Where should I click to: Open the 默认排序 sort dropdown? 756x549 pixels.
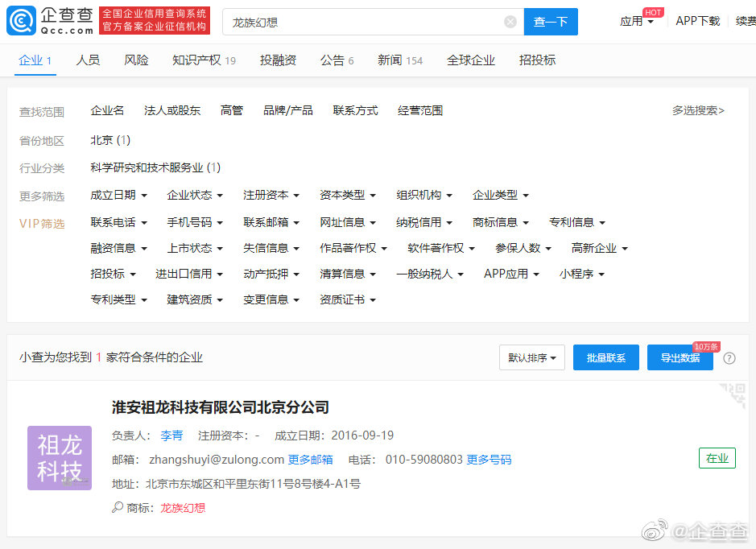pyautogui.click(x=532, y=357)
